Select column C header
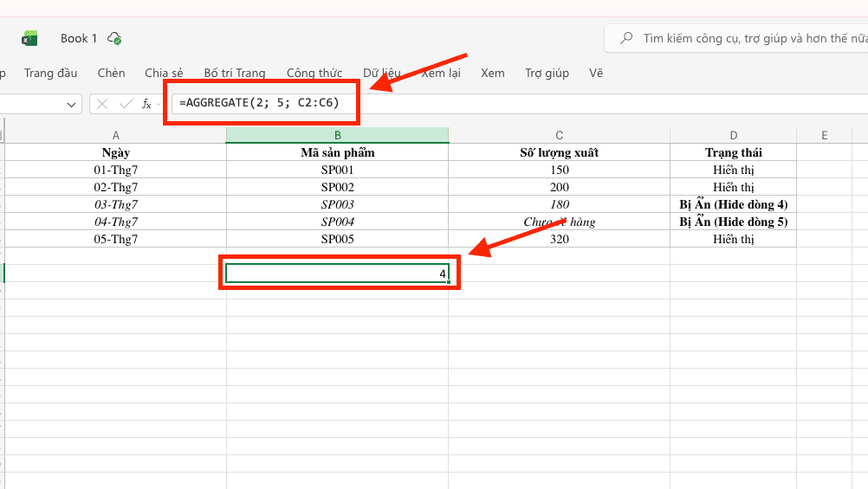 pyautogui.click(x=559, y=136)
